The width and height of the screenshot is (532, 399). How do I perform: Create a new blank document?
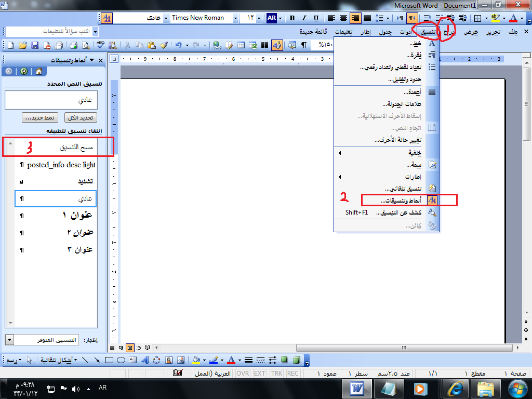point(10,45)
